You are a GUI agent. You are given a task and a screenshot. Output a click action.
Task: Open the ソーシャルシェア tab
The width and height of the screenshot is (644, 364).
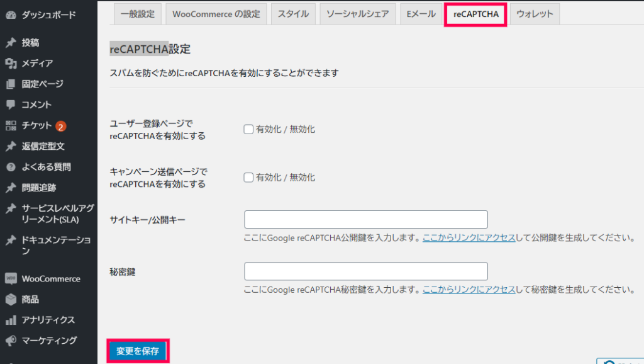(x=358, y=14)
